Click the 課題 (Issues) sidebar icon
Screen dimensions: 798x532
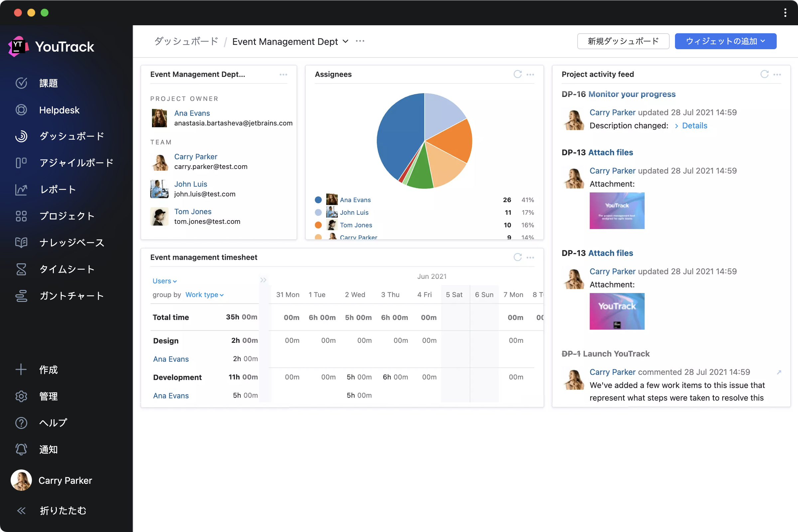pyautogui.click(x=21, y=83)
